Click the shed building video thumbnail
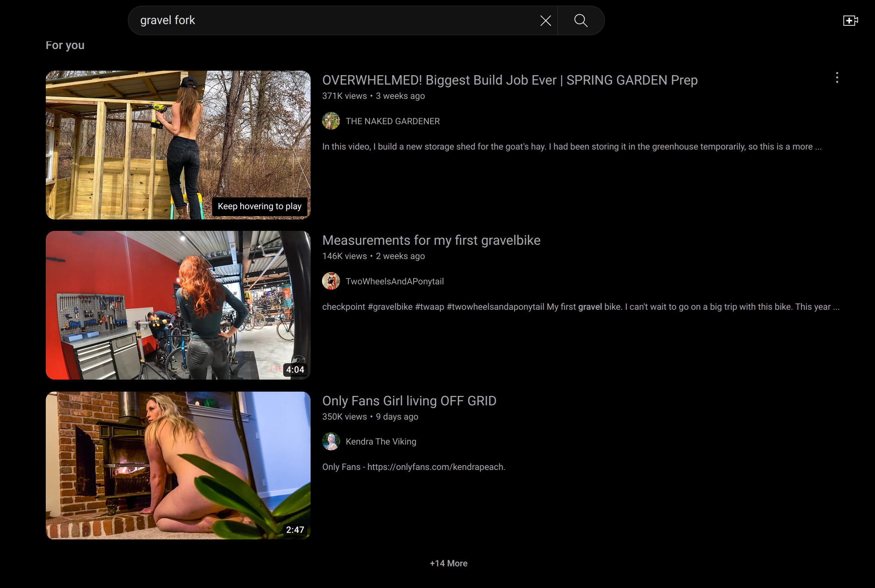 pyautogui.click(x=178, y=145)
